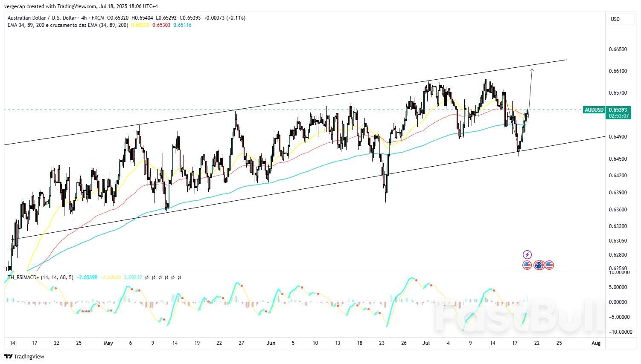
Task: Click the rightmost US flag event marker
Action: point(549,265)
